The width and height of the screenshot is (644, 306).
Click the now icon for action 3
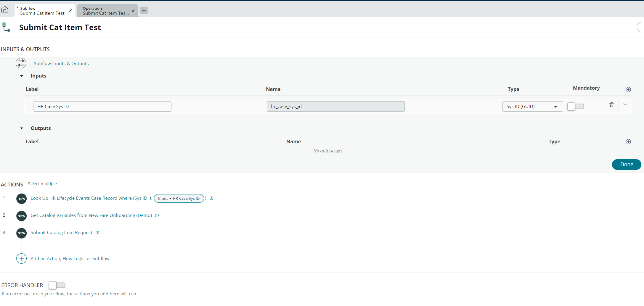point(21,233)
